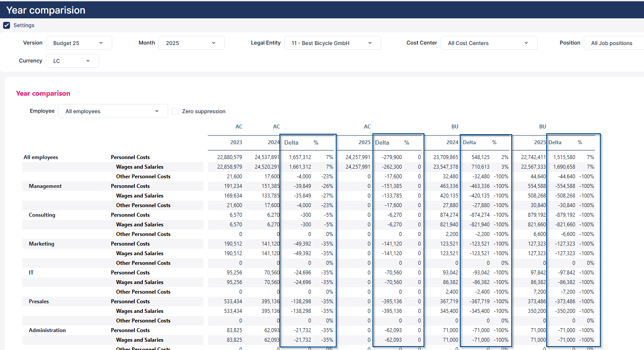Click the chevron arrow in Version dropdown
Viewport: 644px width, 350px height.
click(x=101, y=43)
